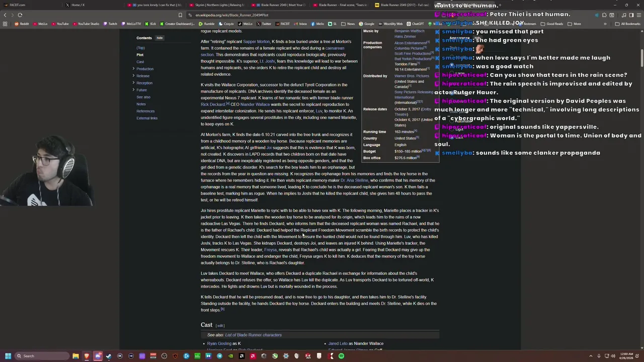Go back to the previous page
This screenshot has width=644, height=362.
5,15
